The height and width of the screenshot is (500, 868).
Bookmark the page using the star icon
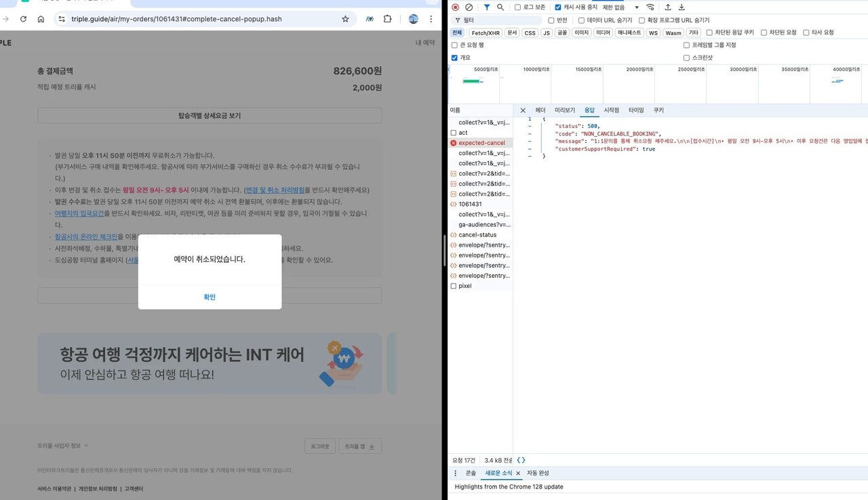click(x=346, y=19)
